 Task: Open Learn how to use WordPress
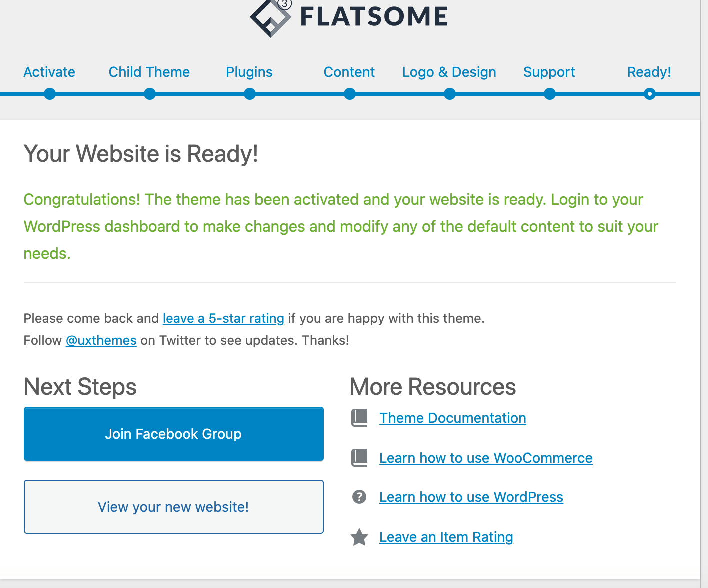click(x=471, y=497)
